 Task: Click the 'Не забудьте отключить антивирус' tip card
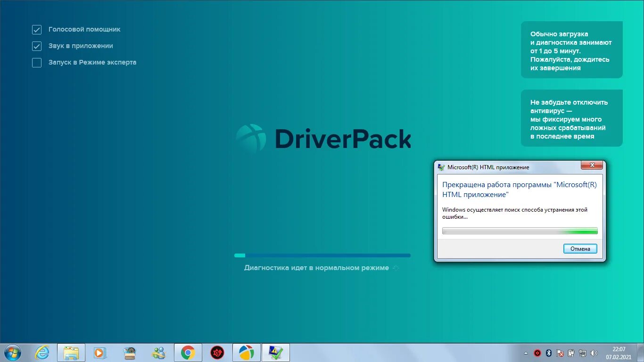(x=572, y=118)
